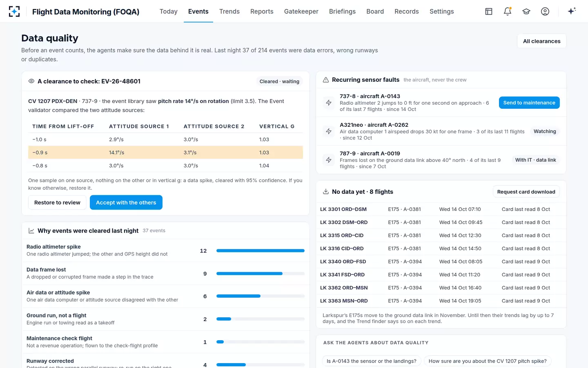Image resolution: width=588 pixels, height=368 pixels.
Task: Click the Air data or attitude spike bar
Action: [261, 296]
